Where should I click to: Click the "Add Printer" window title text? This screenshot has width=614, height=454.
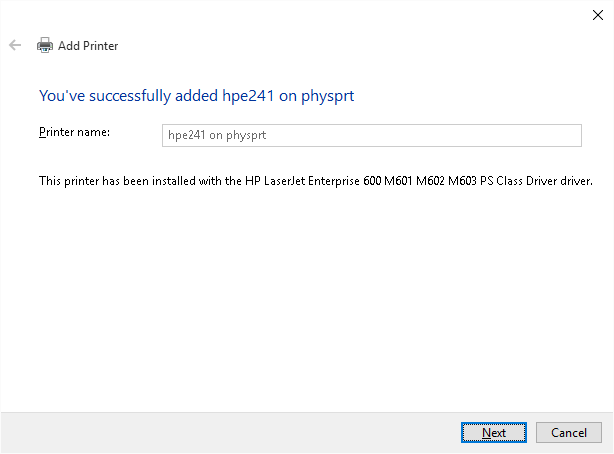pos(88,46)
